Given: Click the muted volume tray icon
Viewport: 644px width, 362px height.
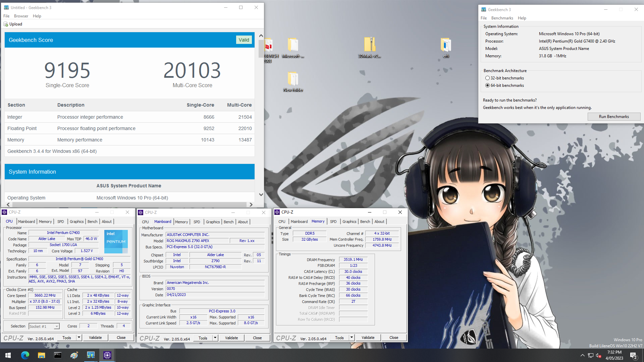Looking at the screenshot, I should coord(599,355).
